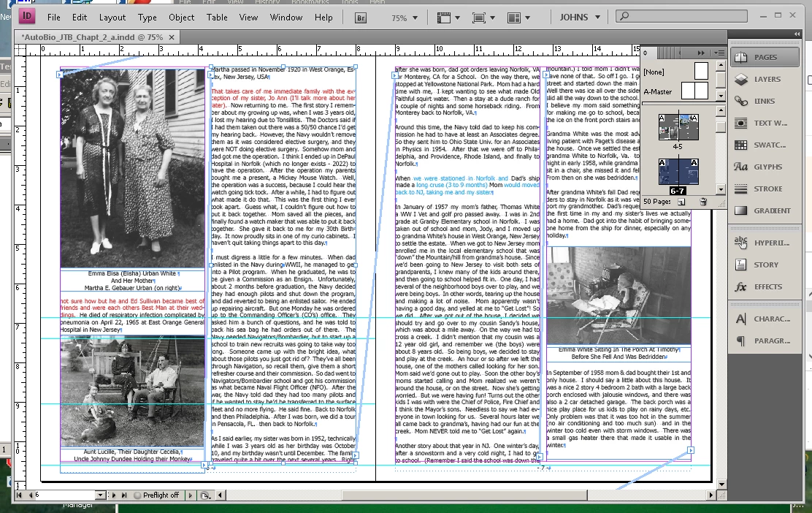This screenshot has height=513, width=812.
Task: Open the Window menu
Action: click(x=286, y=17)
